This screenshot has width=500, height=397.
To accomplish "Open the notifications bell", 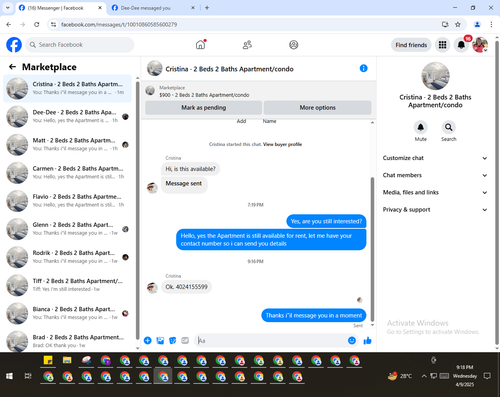I will click(461, 45).
